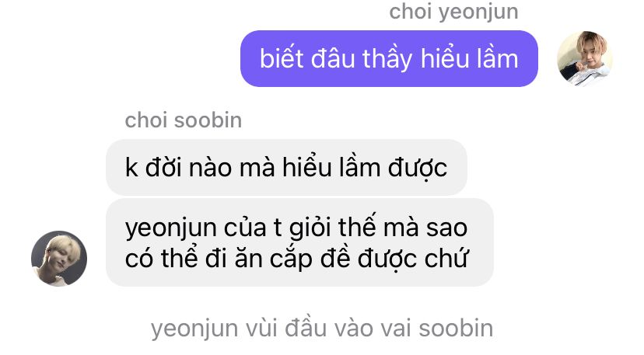Select the purple "biết đâu thầy hiểu lầm" bubble
This screenshot has height=355, width=644.
pyautogui.click(x=389, y=58)
